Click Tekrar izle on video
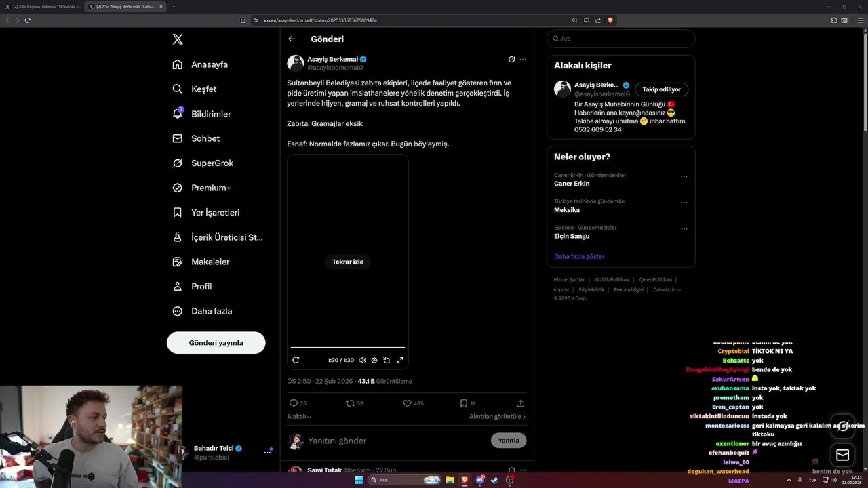This screenshot has height=488, width=868. pyautogui.click(x=348, y=262)
